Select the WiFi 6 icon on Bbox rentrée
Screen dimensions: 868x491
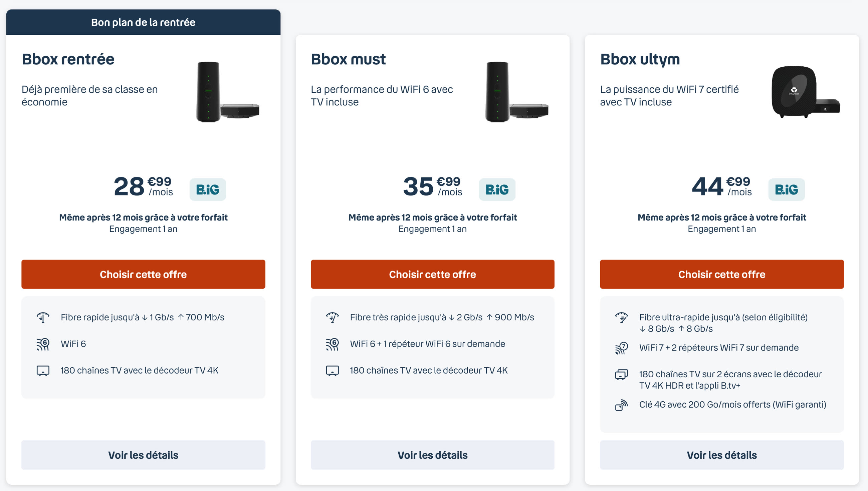click(43, 344)
